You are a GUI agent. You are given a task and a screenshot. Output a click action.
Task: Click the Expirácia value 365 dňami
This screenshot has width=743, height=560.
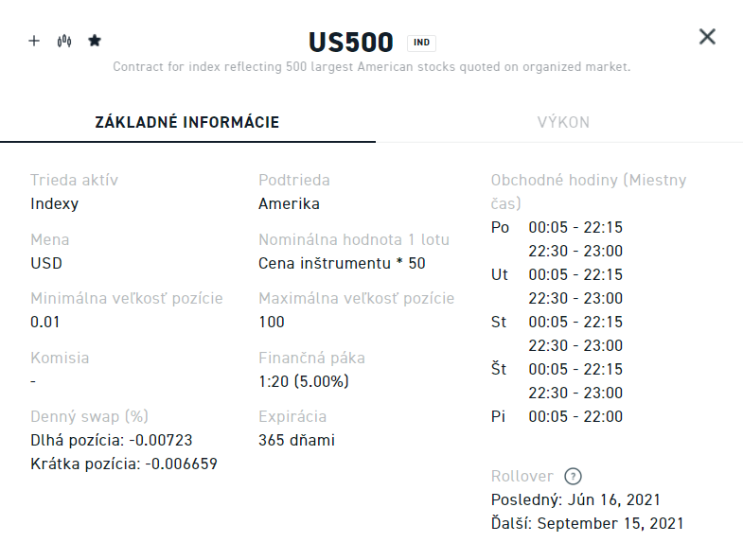tap(296, 440)
